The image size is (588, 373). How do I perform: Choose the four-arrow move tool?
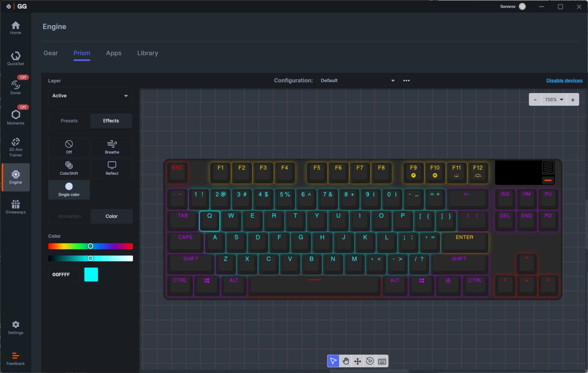coord(358,361)
